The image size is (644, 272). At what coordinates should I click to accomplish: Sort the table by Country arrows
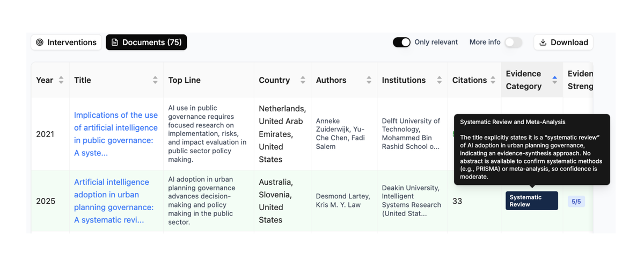[303, 80]
